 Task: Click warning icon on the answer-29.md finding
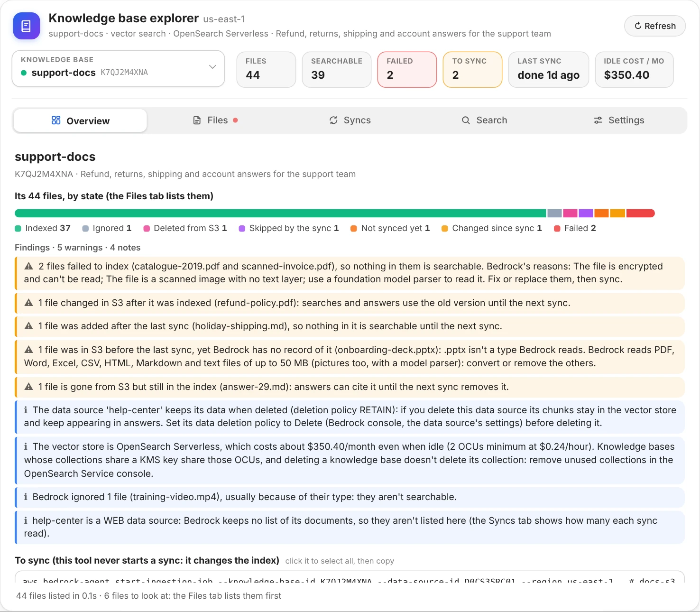point(29,387)
